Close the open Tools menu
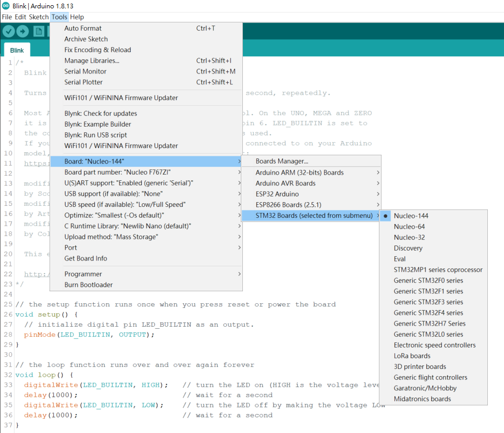The height and width of the screenshot is (433, 504). (x=59, y=17)
